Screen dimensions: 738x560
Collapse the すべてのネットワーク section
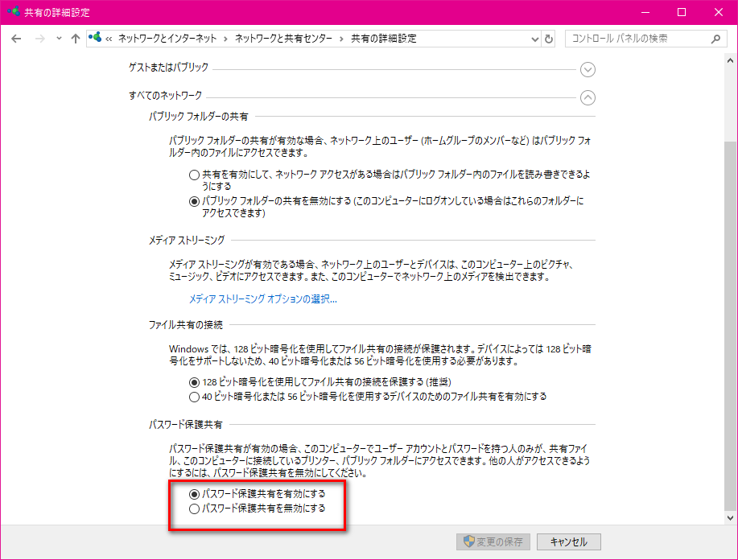pos(588,97)
